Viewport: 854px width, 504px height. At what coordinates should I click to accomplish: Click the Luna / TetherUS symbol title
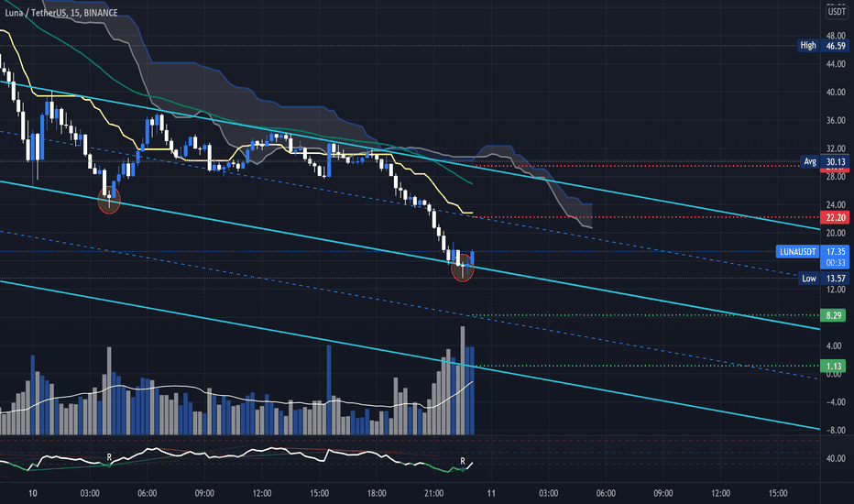(x=61, y=13)
